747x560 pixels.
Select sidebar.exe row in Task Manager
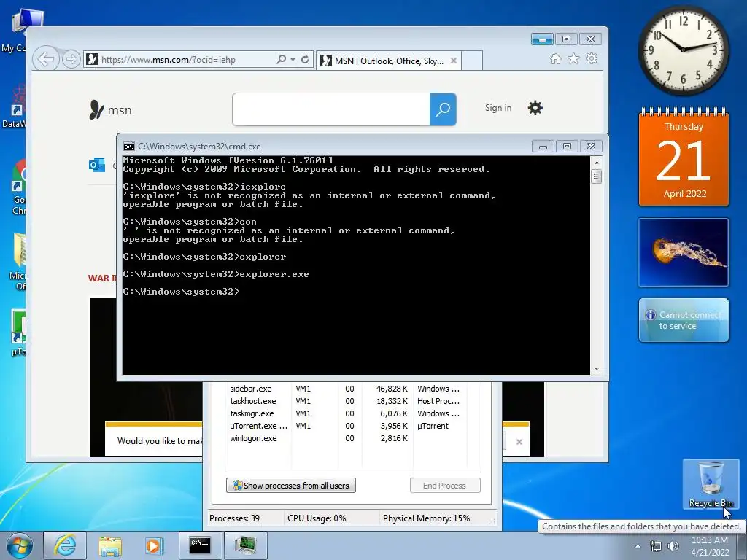point(352,389)
